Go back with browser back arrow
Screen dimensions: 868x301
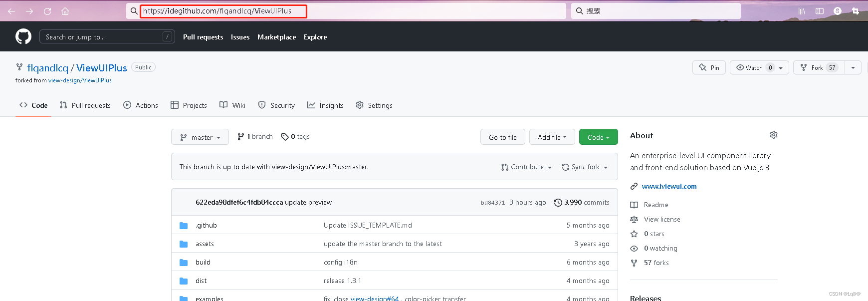[x=11, y=11]
